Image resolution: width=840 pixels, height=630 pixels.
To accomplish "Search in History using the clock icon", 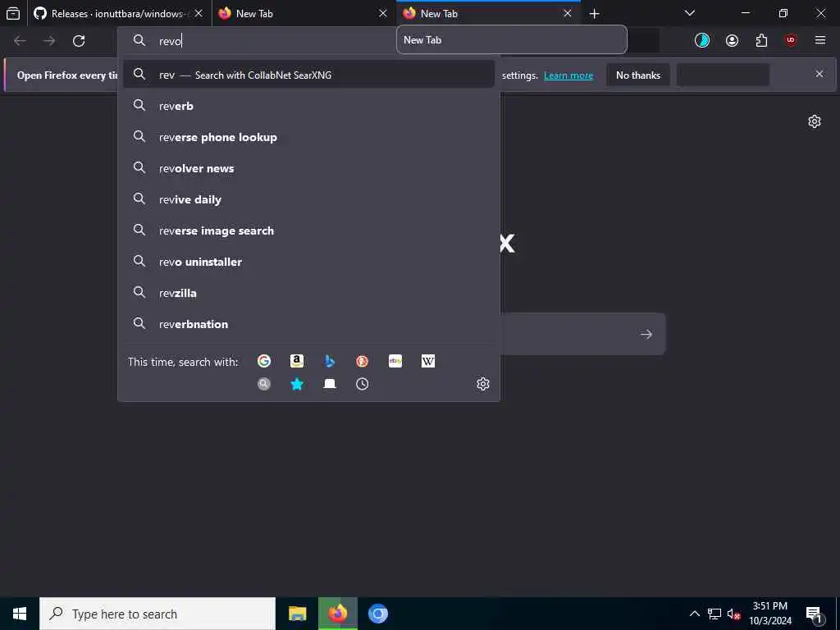I will pyautogui.click(x=362, y=384).
